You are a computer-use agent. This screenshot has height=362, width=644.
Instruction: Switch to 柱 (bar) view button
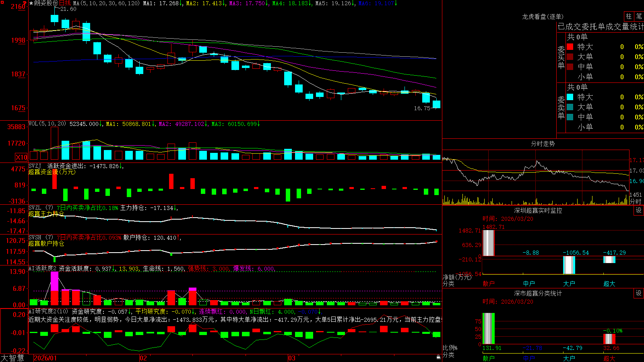point(629,16)
